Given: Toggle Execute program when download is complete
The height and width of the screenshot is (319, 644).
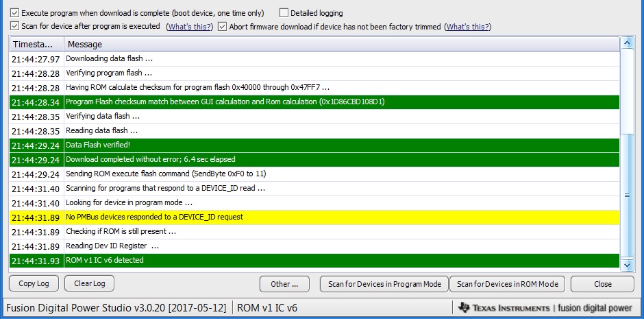Looking at the screenshot, I should 15,13.
